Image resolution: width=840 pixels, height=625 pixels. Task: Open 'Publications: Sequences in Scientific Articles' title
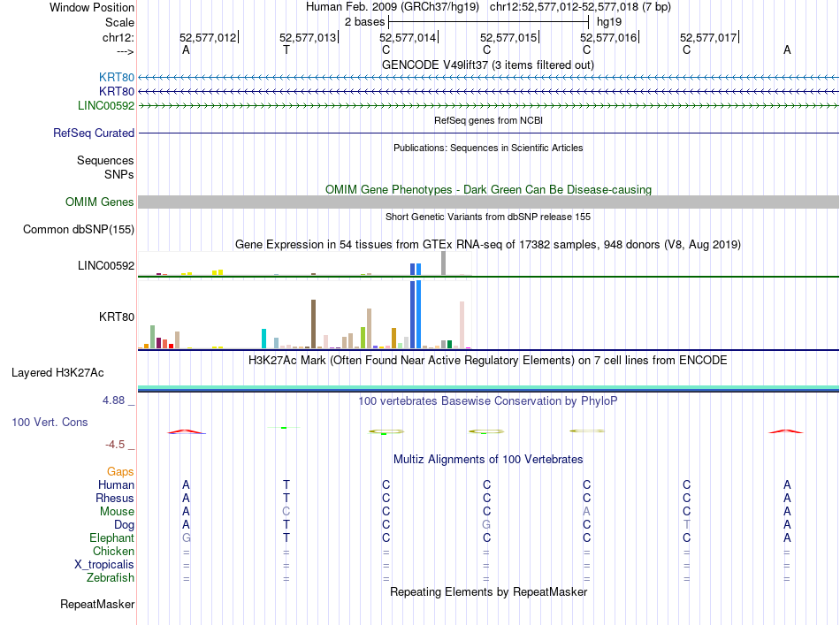point(488,148)
